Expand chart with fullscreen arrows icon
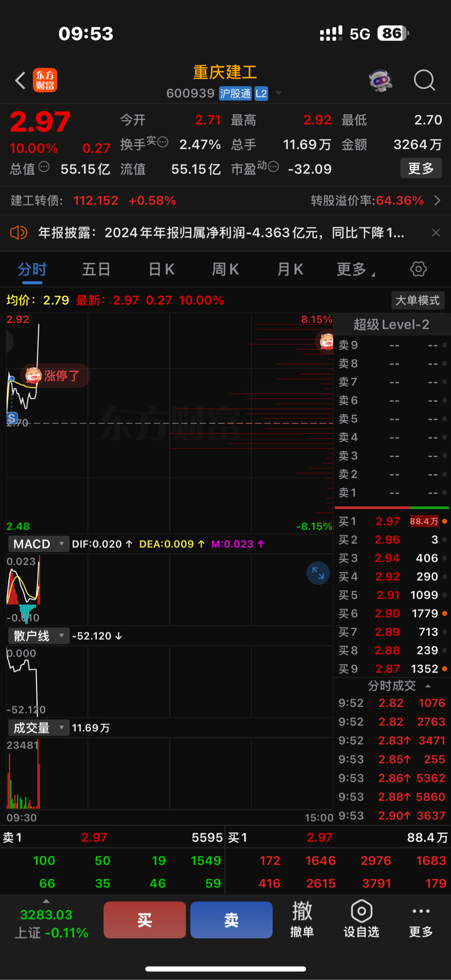 pos(318,573)
